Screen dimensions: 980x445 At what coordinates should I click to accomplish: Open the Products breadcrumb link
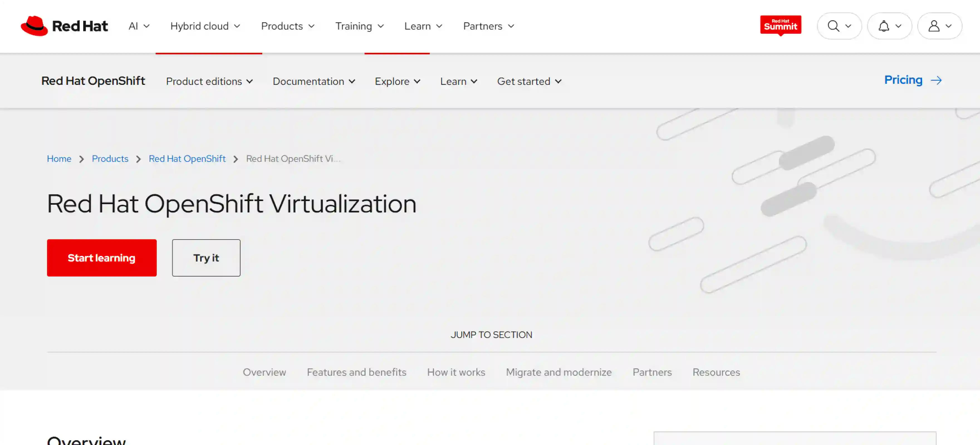point(110,159)
